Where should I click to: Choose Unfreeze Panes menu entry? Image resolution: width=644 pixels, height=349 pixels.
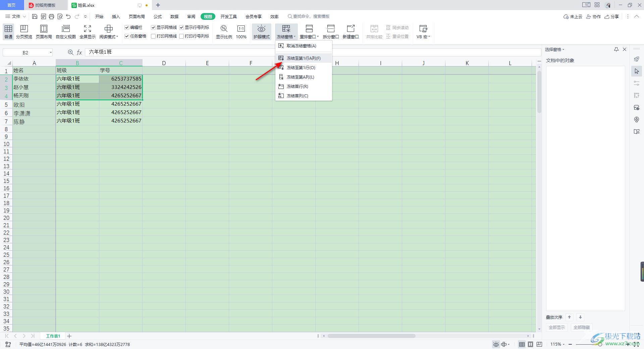304,46
